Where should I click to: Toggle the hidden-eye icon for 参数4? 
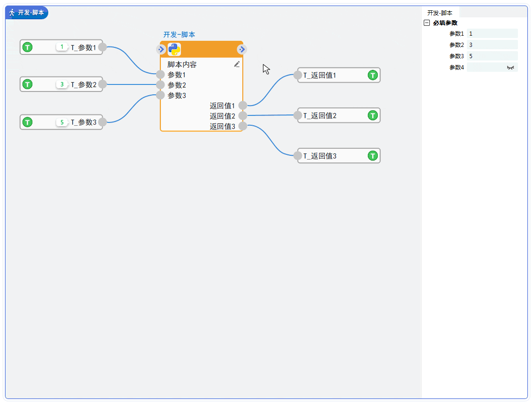point(510,68)
